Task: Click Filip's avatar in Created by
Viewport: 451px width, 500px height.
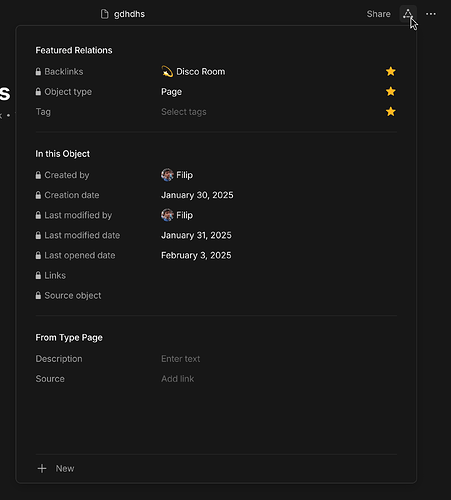Action: click(x=167, y=175)
